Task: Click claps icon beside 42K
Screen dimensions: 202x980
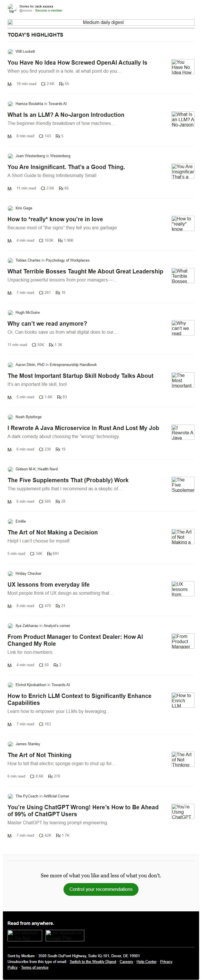Action: 41,836
